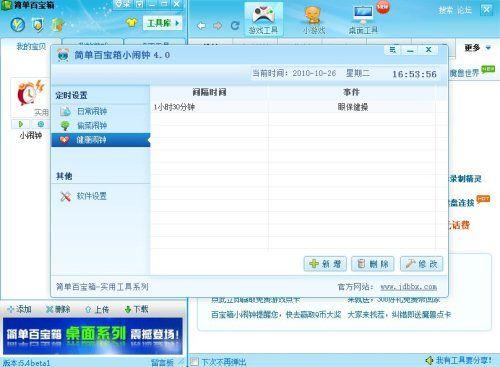Open the 留言板 link
The width and height of the screenshot is (500, 367).
(162, 363)
